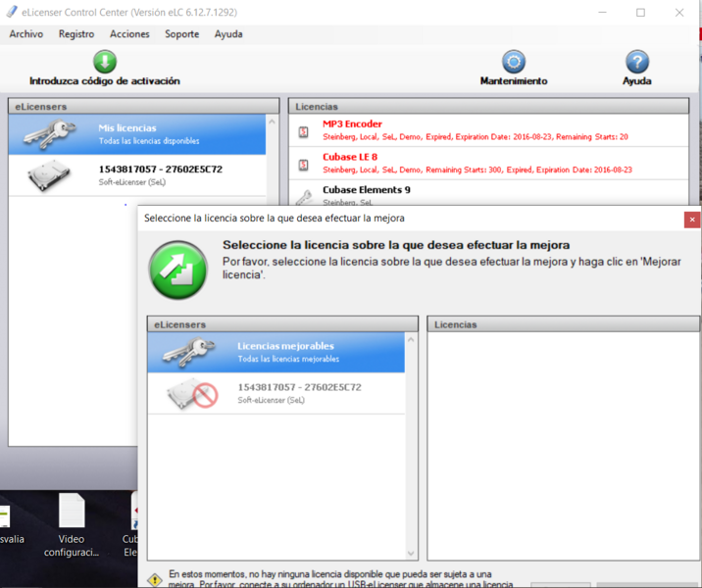The image size is (702, 588).
Task: Open the Video configuraci... desktop file
Action: pyautogui.click(x=72, y=525)
